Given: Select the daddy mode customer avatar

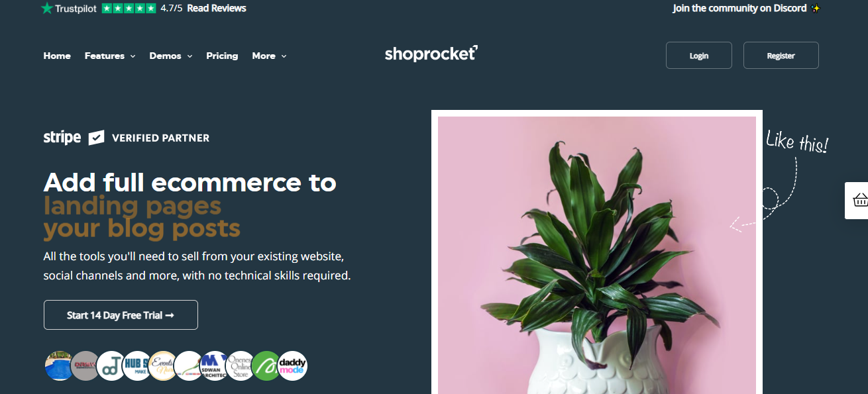Looking at the screenshot, I should click(292, 366).
